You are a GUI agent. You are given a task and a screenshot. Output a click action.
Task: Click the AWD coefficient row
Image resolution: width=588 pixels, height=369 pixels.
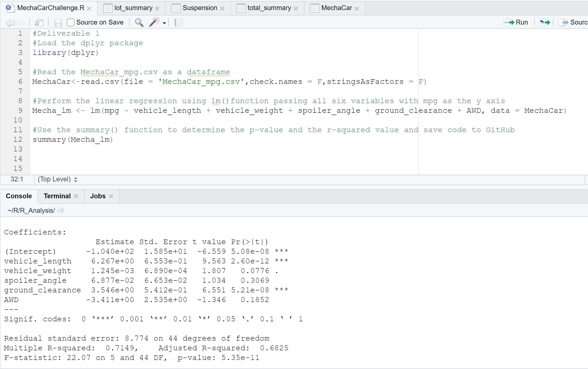[137, 300]
